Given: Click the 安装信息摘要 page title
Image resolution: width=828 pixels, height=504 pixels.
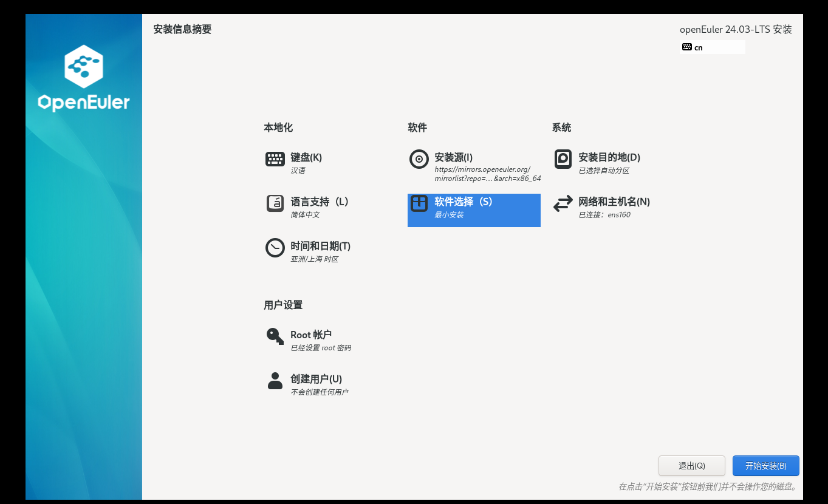Looking at the screenshot, I should [182, 29].
